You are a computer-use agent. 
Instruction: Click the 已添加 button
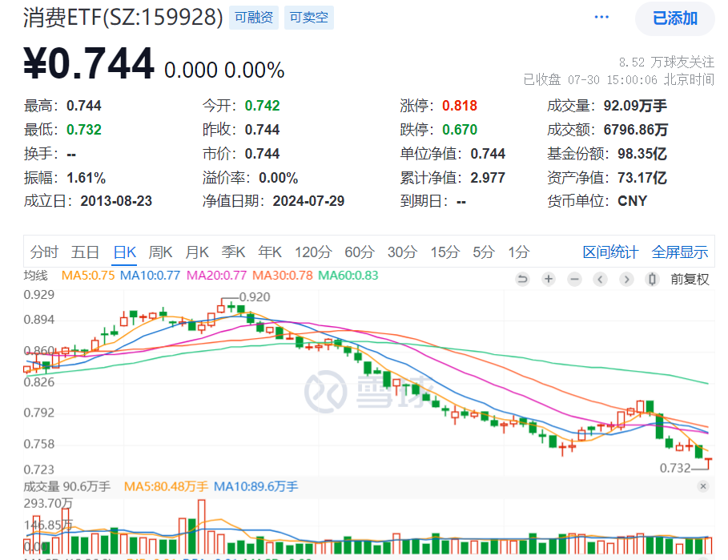(674, 18)
